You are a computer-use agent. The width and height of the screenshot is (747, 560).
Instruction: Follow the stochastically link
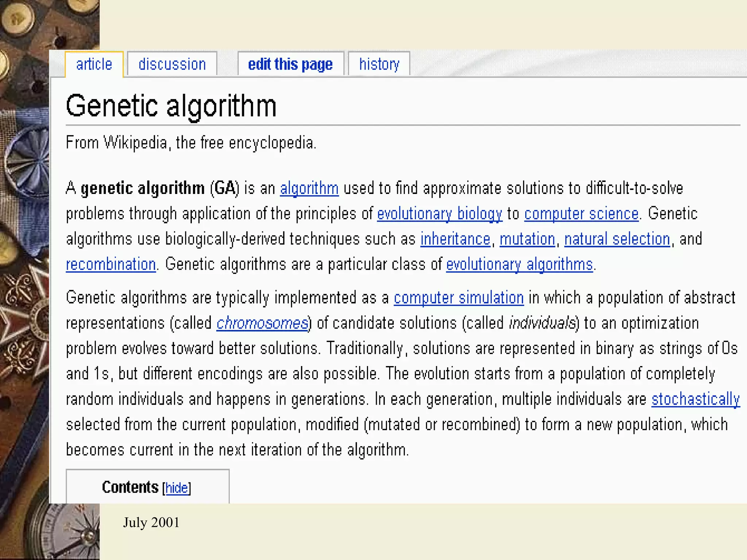tap(696, 399)
